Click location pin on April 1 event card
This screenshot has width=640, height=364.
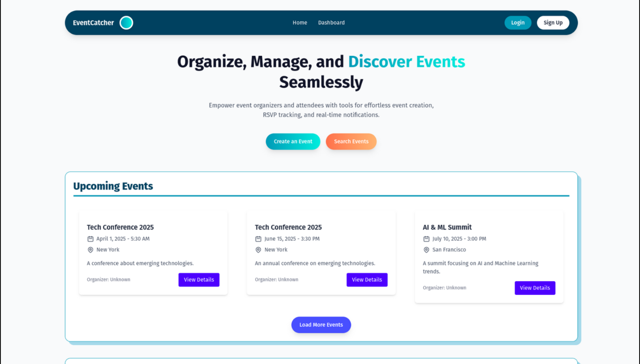point(90,250)
